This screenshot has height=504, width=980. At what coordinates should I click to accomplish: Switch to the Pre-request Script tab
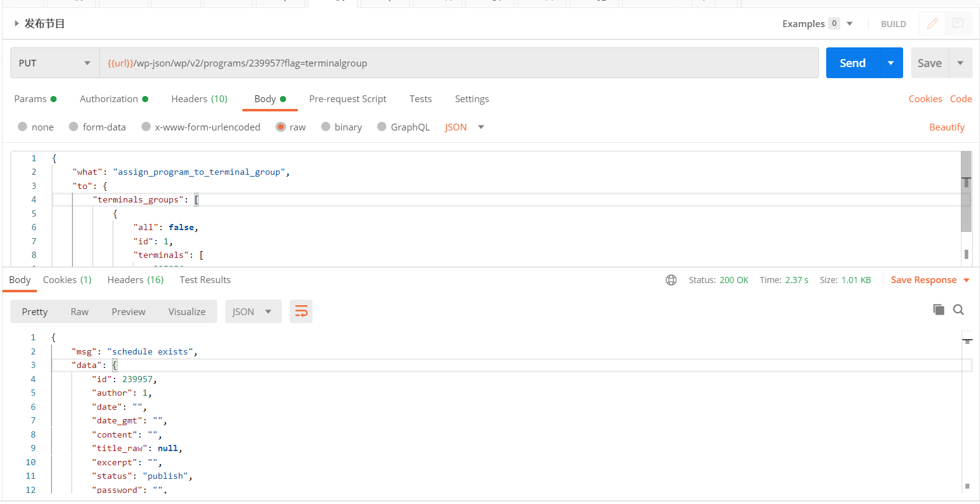pyautogui.click(x=348, y=99)
